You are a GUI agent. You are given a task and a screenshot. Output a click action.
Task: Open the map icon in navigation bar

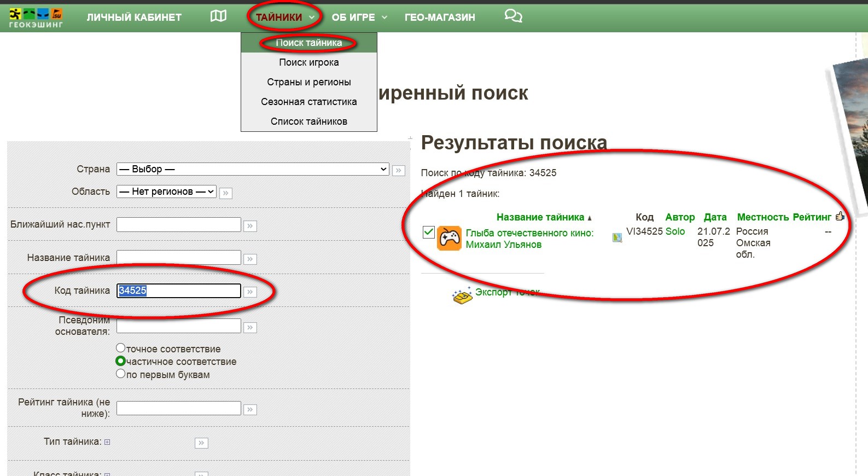218,16
